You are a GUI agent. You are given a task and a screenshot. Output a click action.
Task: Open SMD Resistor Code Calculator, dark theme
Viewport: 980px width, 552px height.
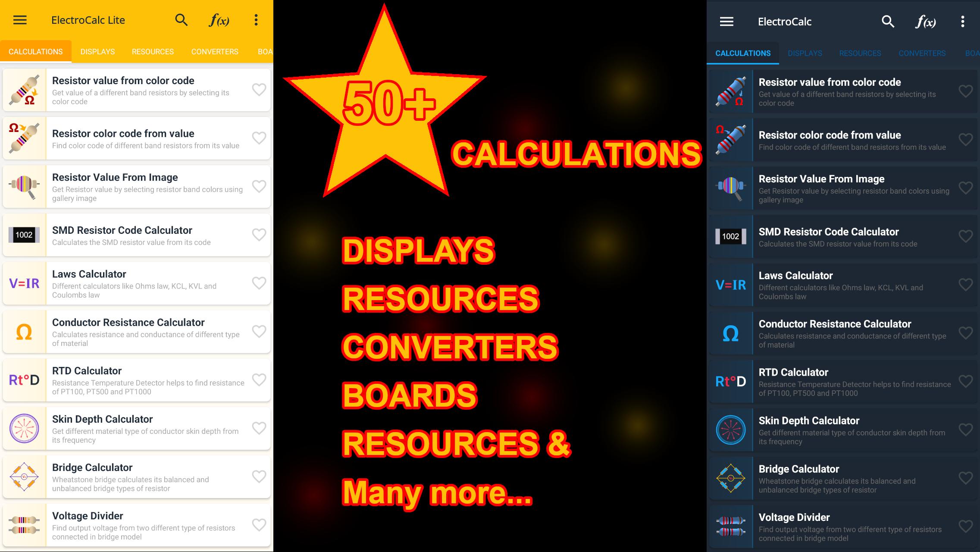[x=843, y=236]
